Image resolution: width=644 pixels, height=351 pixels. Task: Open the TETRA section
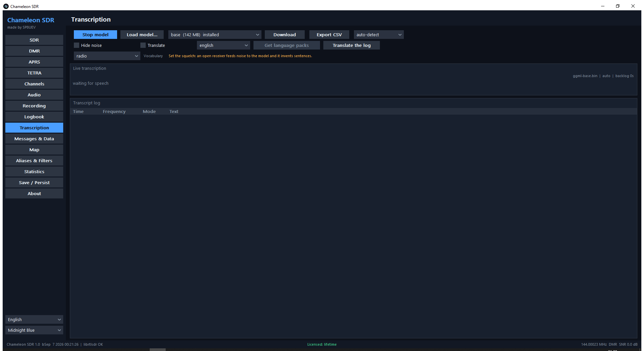click(34, 73)
